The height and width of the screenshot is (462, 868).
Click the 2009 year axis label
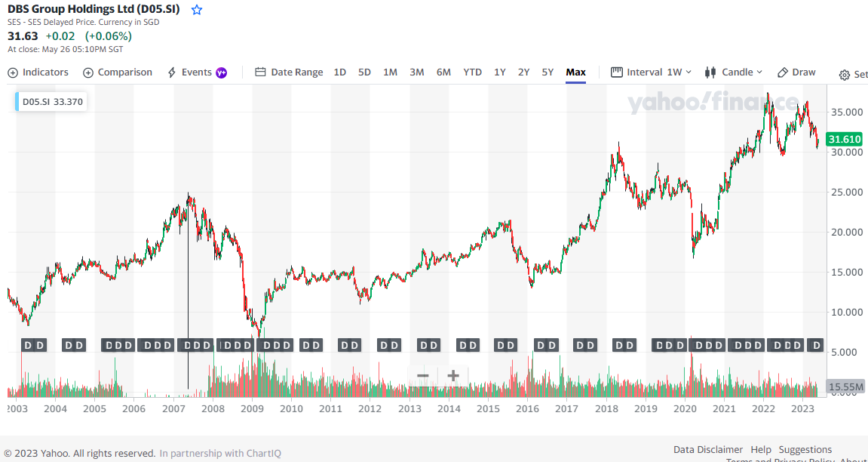click(253, 409)
